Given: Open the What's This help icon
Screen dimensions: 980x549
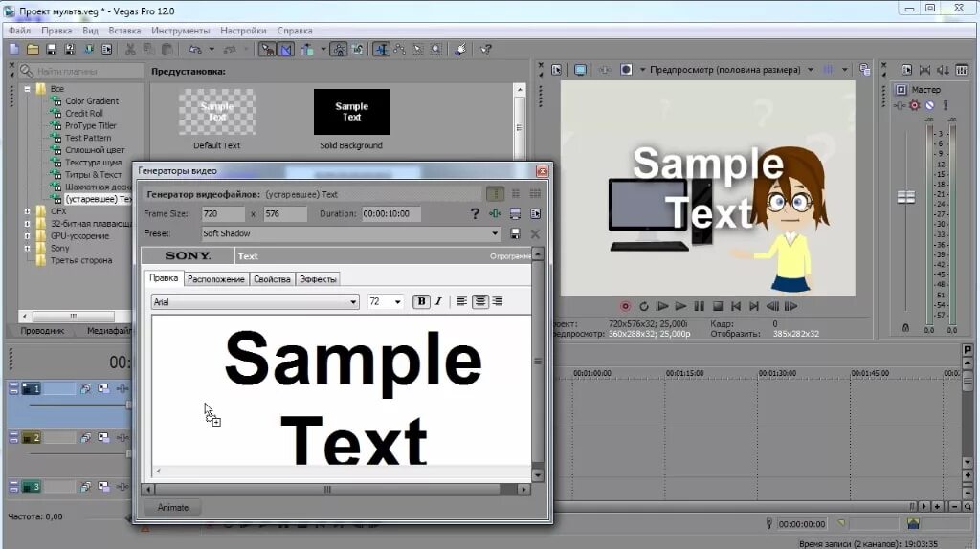Looking at the screenshot, I should (485, 49).
